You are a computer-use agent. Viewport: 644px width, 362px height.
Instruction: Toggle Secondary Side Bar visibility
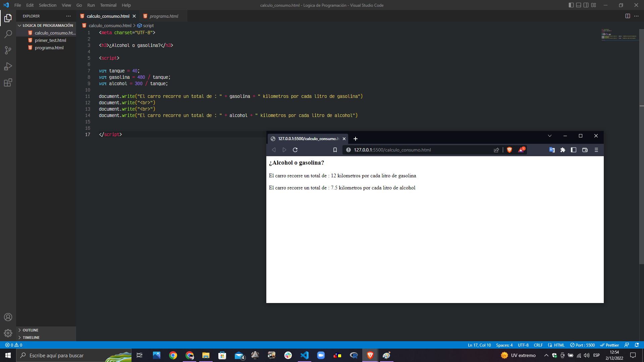tap(586, 5)
